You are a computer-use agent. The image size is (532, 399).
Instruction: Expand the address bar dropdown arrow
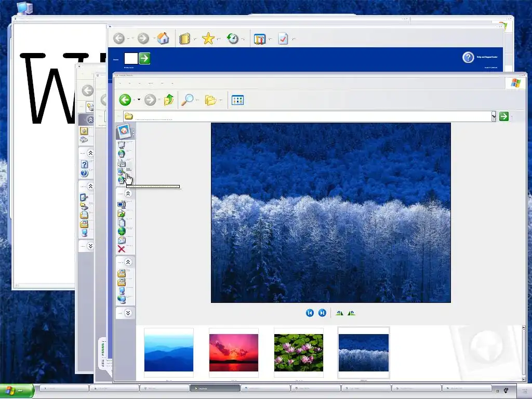[x=494, y=116]
